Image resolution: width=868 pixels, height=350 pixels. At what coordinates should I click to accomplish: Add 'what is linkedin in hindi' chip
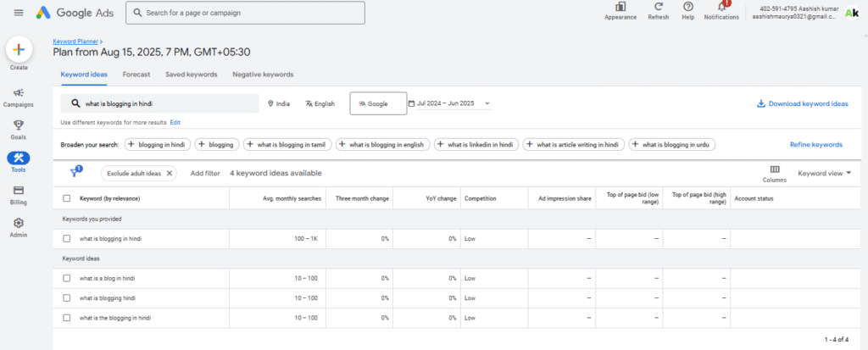click(476, 145)
